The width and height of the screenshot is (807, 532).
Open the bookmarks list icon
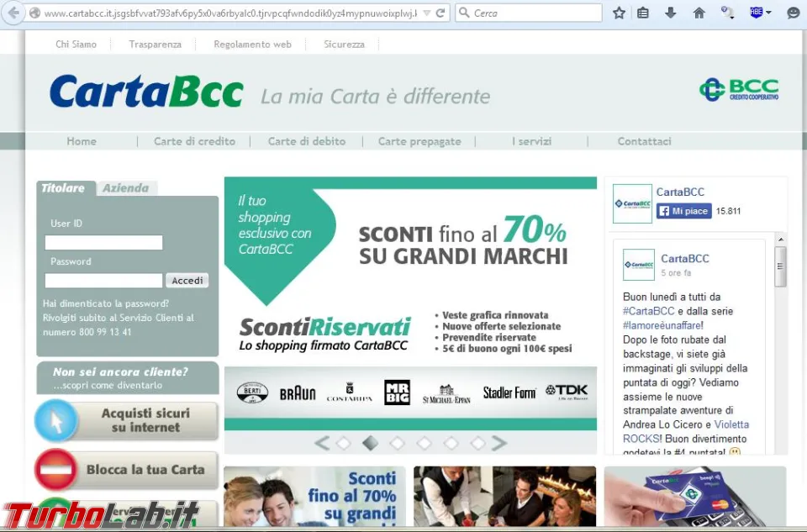pyautogui.click(x=643, y=13)
